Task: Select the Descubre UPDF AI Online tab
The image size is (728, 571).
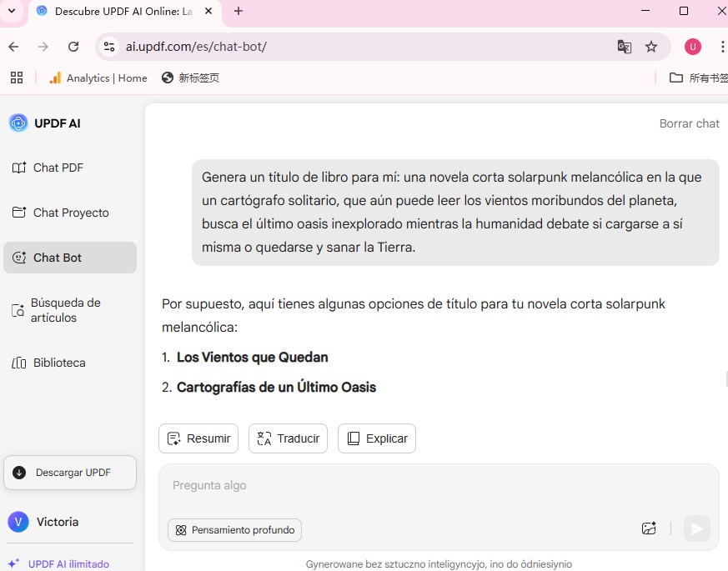Action: tap(123, 11)
